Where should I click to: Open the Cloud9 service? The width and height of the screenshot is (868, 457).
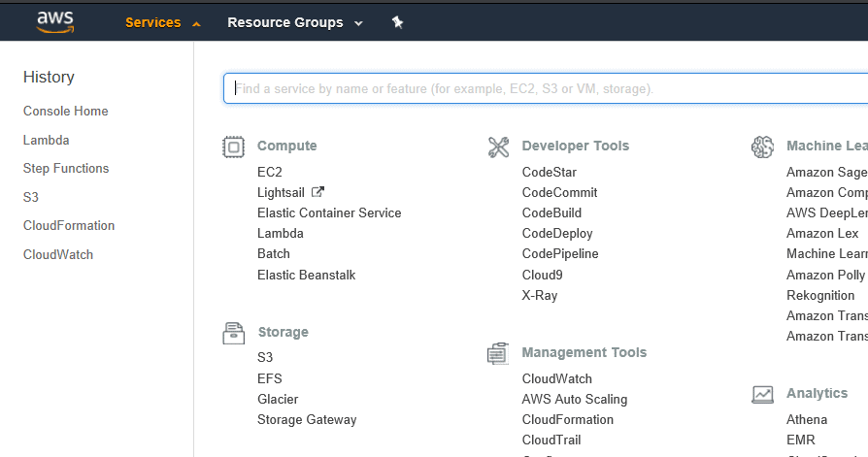coord(543,275)
